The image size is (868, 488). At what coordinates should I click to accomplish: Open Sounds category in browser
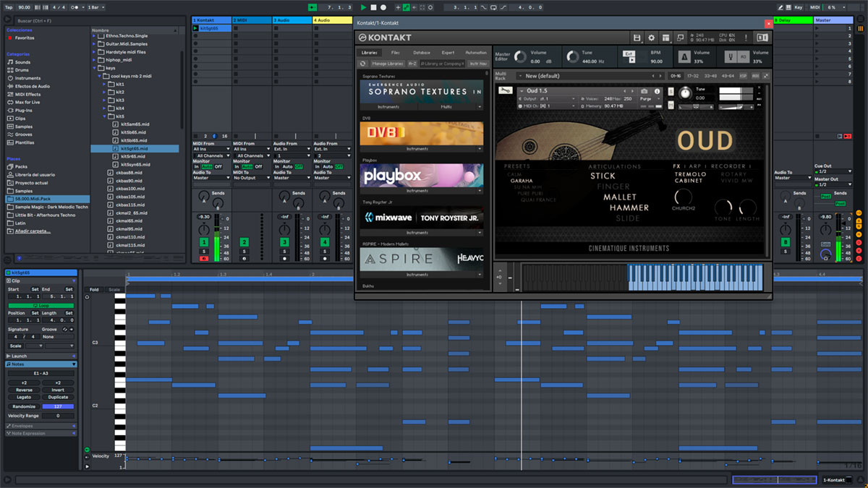click(23, 62)
